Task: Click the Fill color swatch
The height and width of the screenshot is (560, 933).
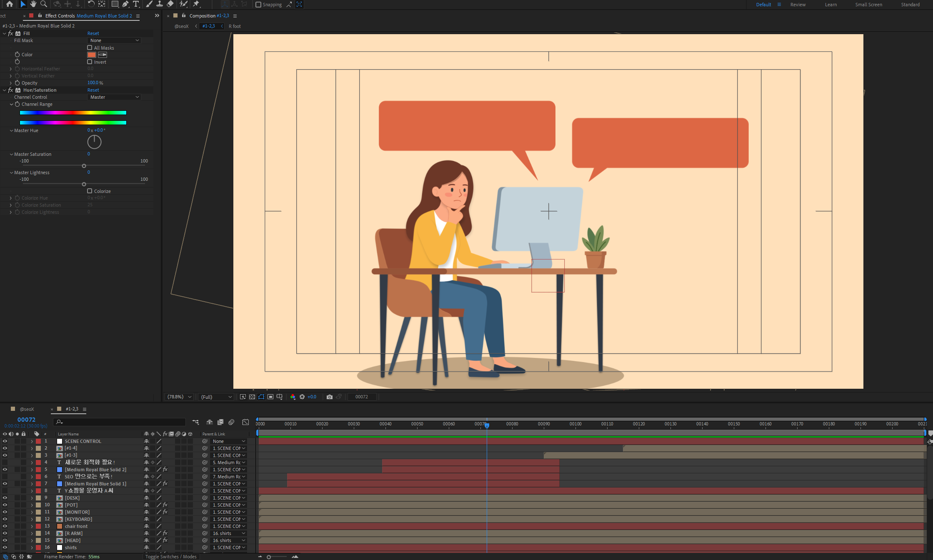Action: (x=92, y=55)
